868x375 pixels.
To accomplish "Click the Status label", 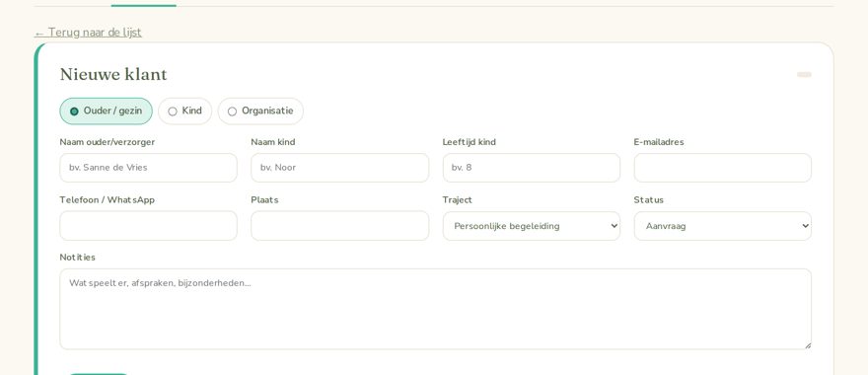I will [649, 200].
